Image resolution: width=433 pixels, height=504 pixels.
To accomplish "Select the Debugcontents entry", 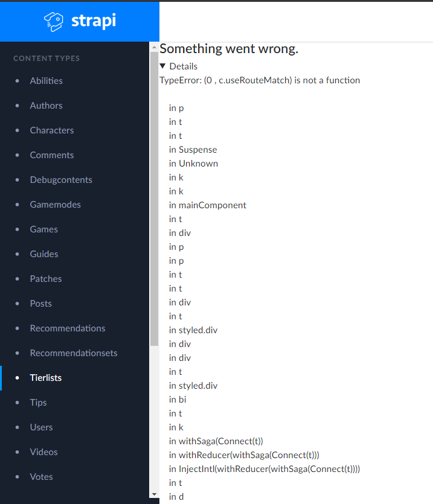I will [x=60, y=179].
